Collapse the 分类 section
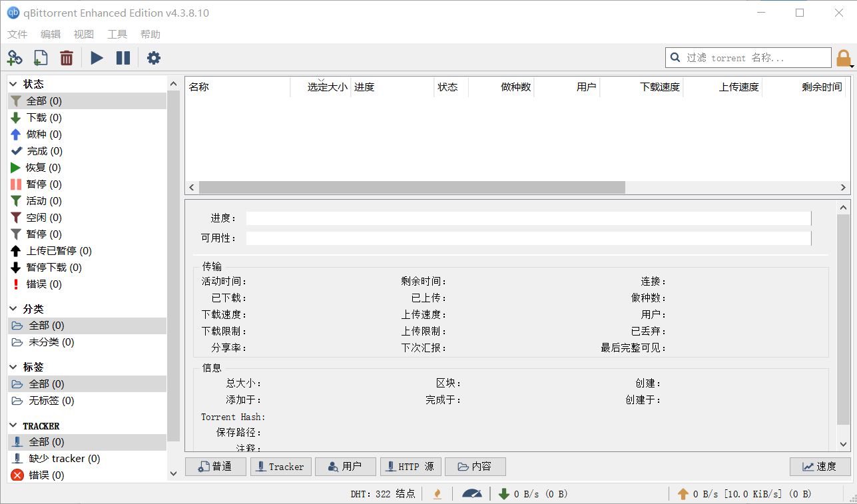 click(14, 309)
